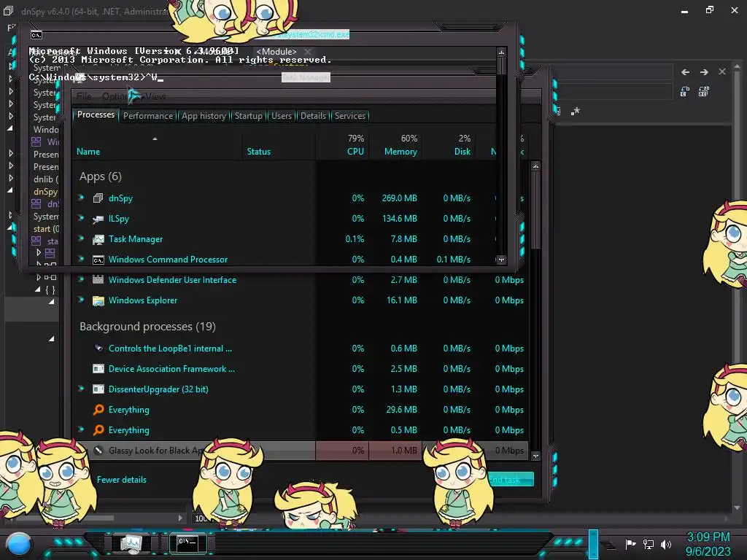The image size is (747, 560).
Task: Open the Processes tab in Task Manager
Action: pos(96,114)
